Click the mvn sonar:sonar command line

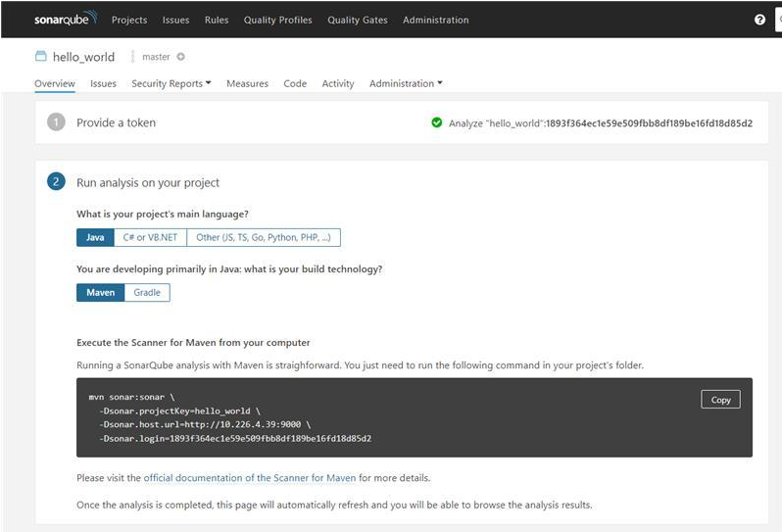click(131, 397)
